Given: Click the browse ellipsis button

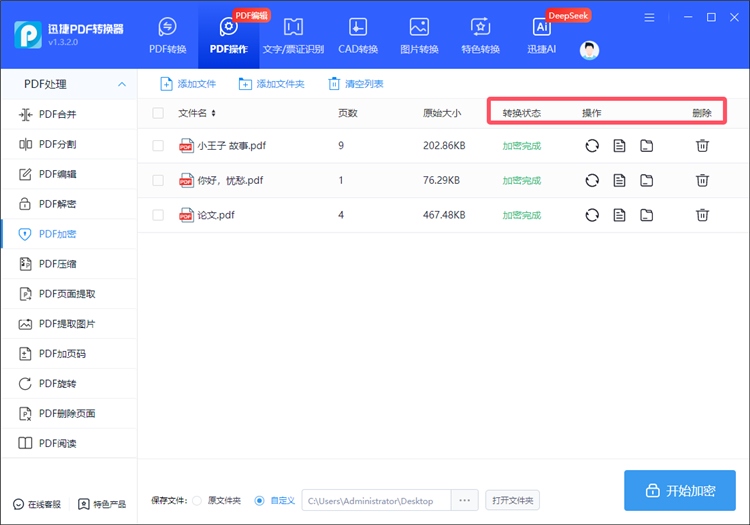Looking at the screenshot, I should click(x=464, y=501).
